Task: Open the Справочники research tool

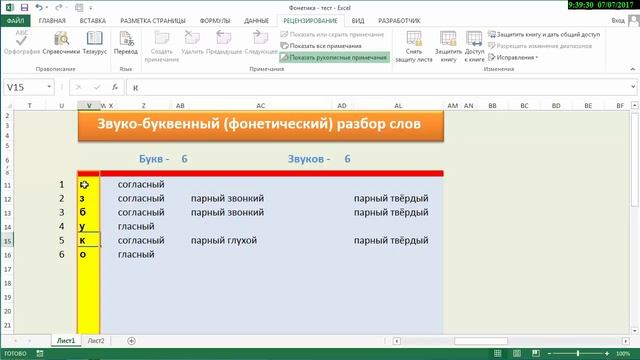Action: point(61,42)
